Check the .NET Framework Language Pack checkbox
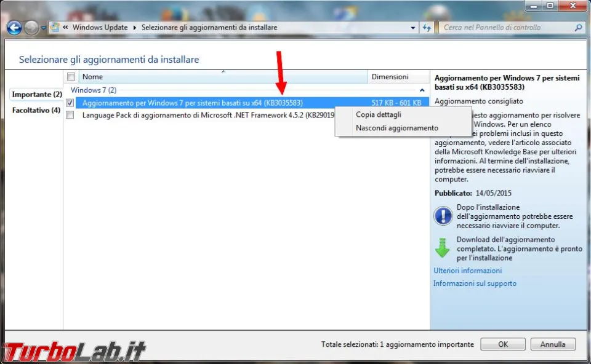The height and width of the screenshot is (364, 591). 70,115
